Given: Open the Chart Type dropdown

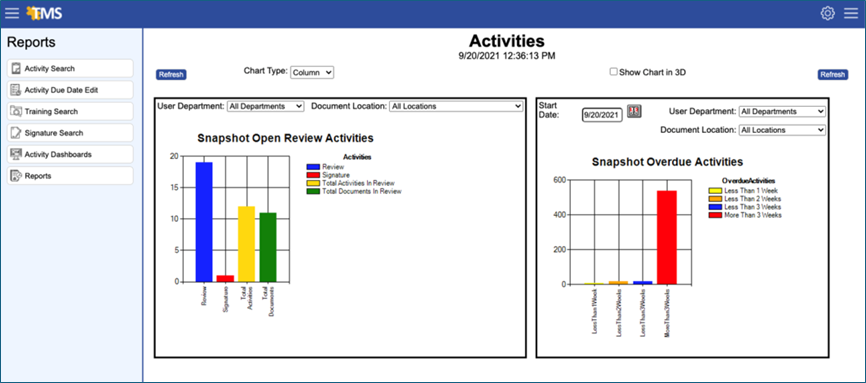Looking at the screenshot, I should click(x=312, y=72).
